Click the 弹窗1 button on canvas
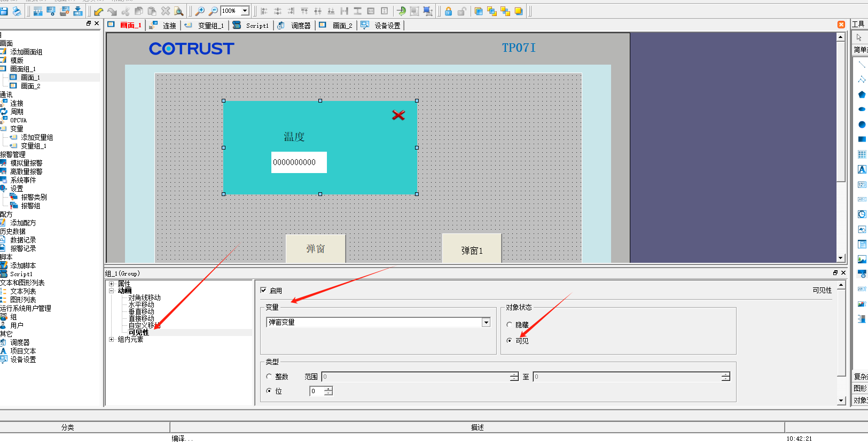868x446 pixels. click(472, 248)
